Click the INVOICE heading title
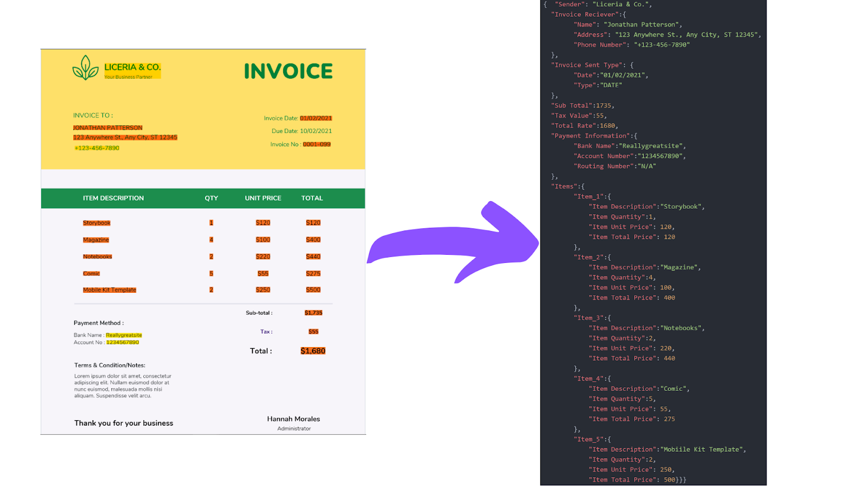Image resolution: width=868 pixels, height=488 pixels. pos(289,70)
